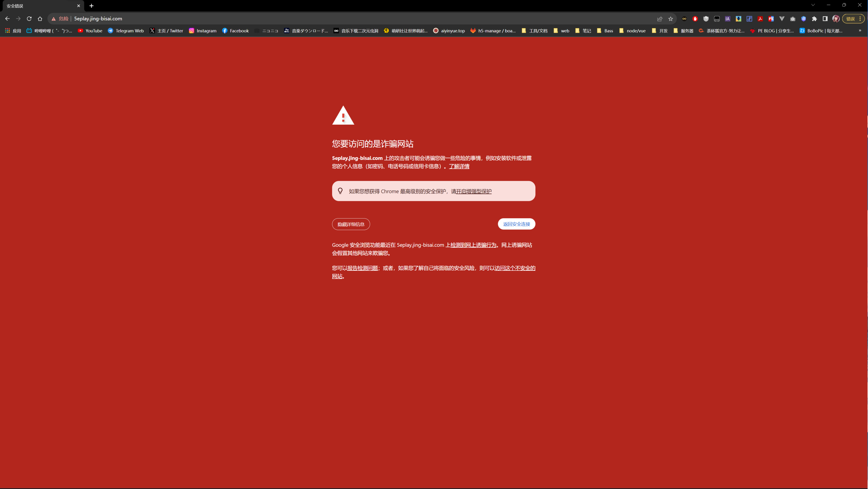Viewport: 868px width, 489px height.
Task: Hide details via 隐藏详细信息 button
Action: click(x=351, y=224)
